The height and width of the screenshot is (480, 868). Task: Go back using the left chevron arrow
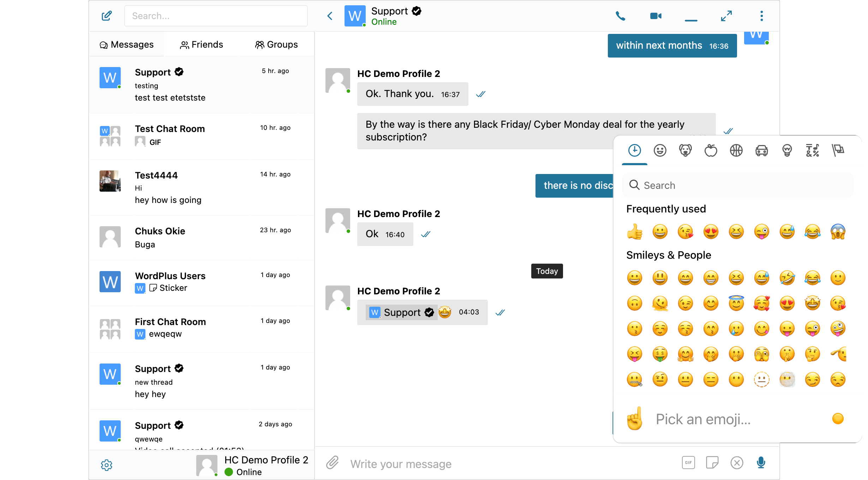point(330,16)
